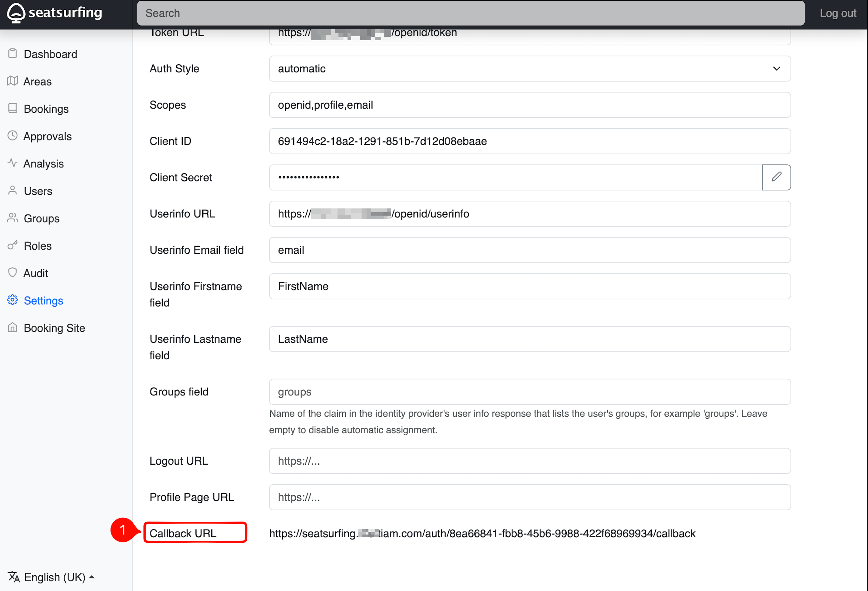Click the Userinfo Lastname field input
This screenshot has height=591, width=868.
(x=530, y=339)
